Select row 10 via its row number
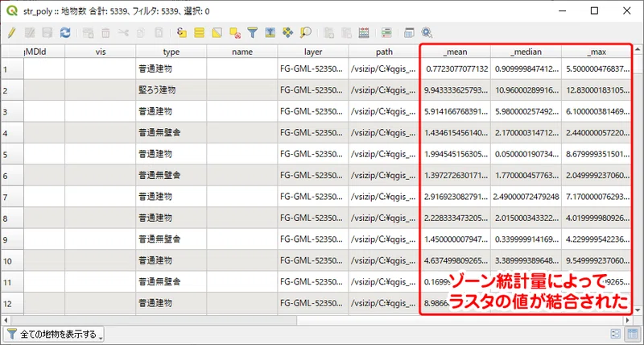 (12, 260)
